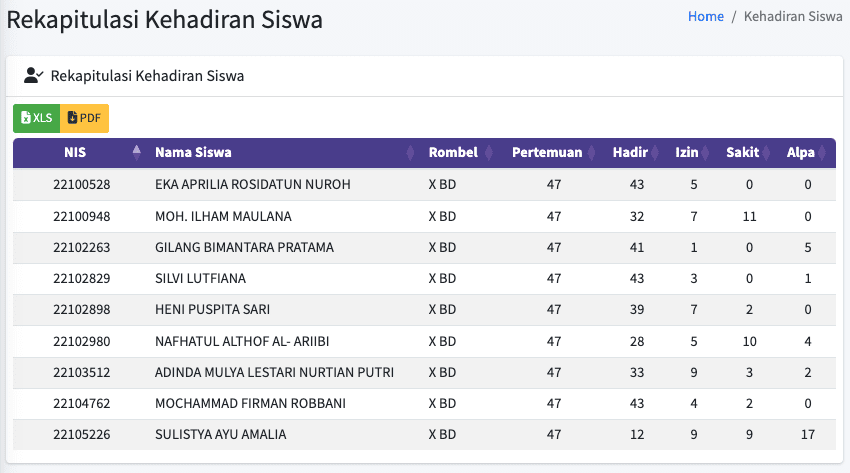Sort by the Sakit column sort arrows
Viewport: 850px width, 473px height.
[x=766, y=153]
